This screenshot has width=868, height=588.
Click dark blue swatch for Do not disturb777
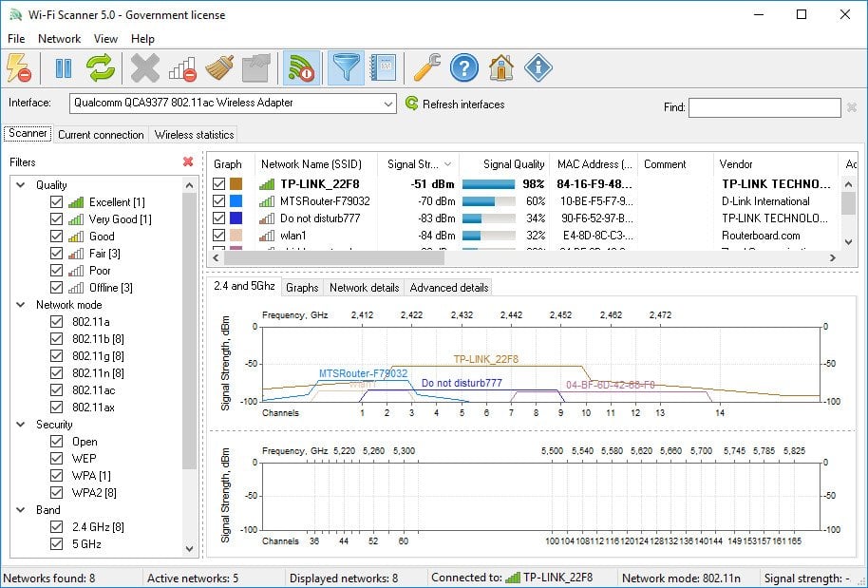click(236, 218)
